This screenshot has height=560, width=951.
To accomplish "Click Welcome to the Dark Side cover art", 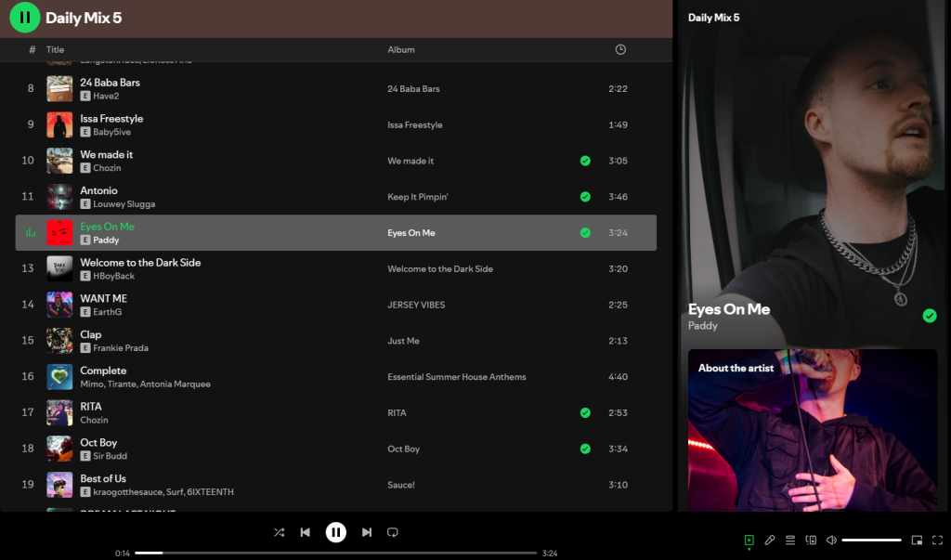I will (59, 268).
